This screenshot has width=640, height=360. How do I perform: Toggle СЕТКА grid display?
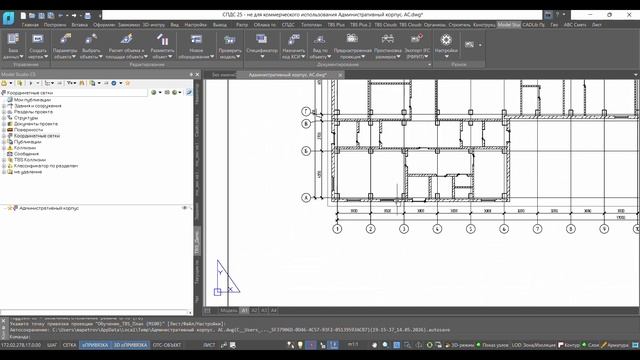click(69, 345)
